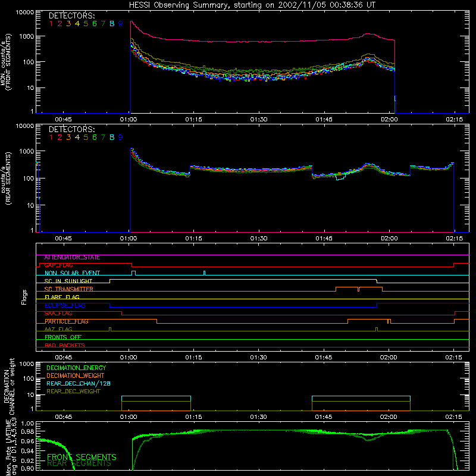Click detector 2 label in rear segments legend
Viewport: 476px width, 476px height.
coord(60,137)
